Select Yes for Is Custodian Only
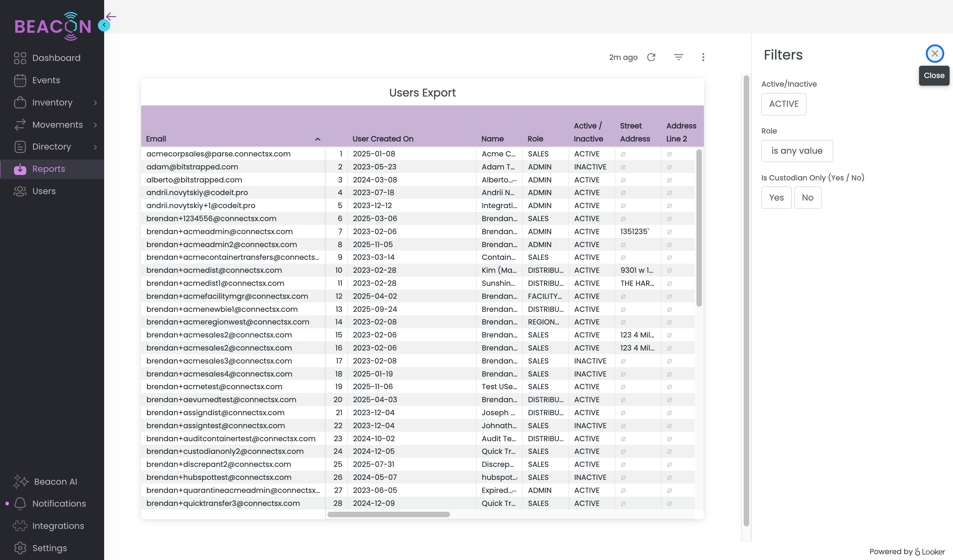Viewport: 953px width, 560px height. (776, 198)
